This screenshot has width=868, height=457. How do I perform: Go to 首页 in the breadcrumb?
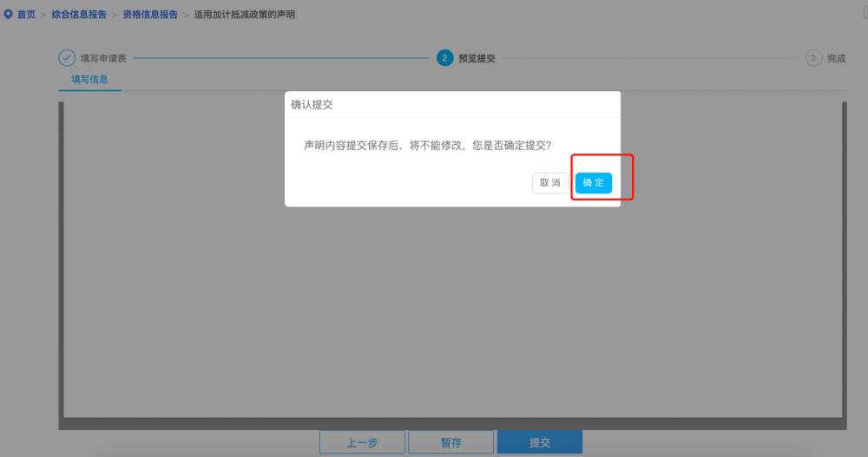[x=26, y=15]
